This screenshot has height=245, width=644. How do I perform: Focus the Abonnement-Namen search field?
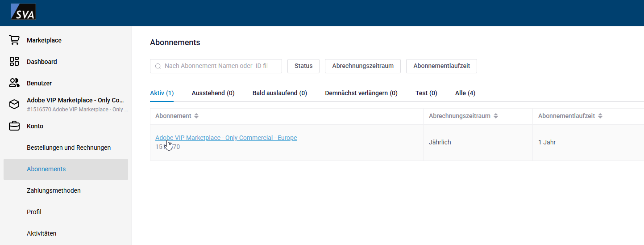(x=216, y=66)
